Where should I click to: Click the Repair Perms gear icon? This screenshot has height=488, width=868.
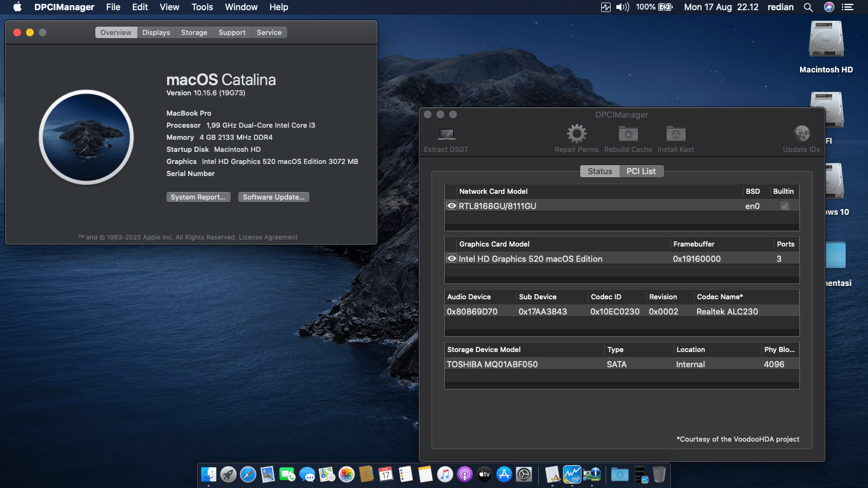[576, 134]
